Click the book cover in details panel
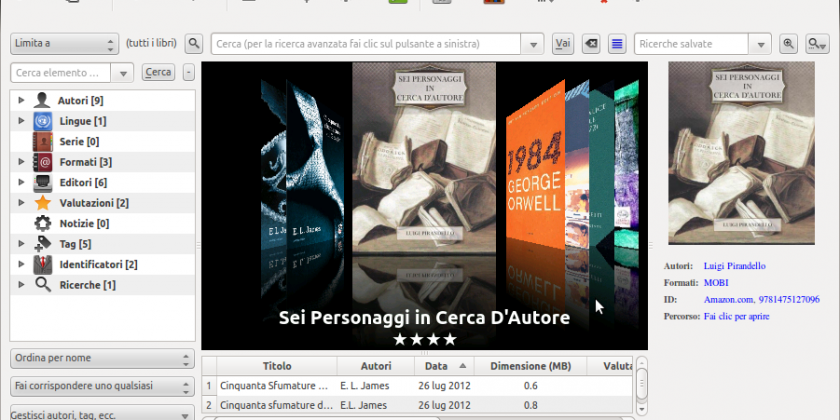 (x=741, y=153)
